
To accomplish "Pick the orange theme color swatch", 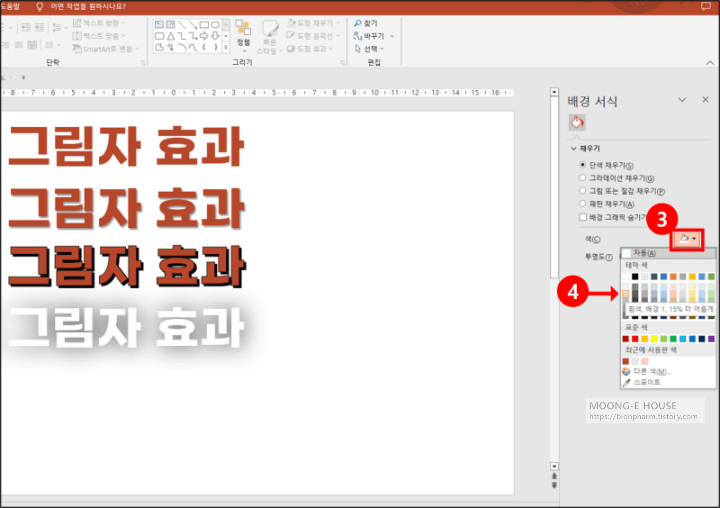I will (673, 277).
